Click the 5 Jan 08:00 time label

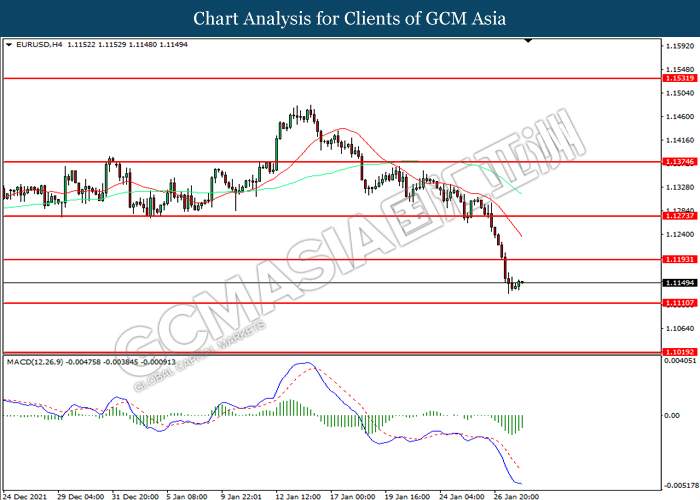click(x=187, y=496)
